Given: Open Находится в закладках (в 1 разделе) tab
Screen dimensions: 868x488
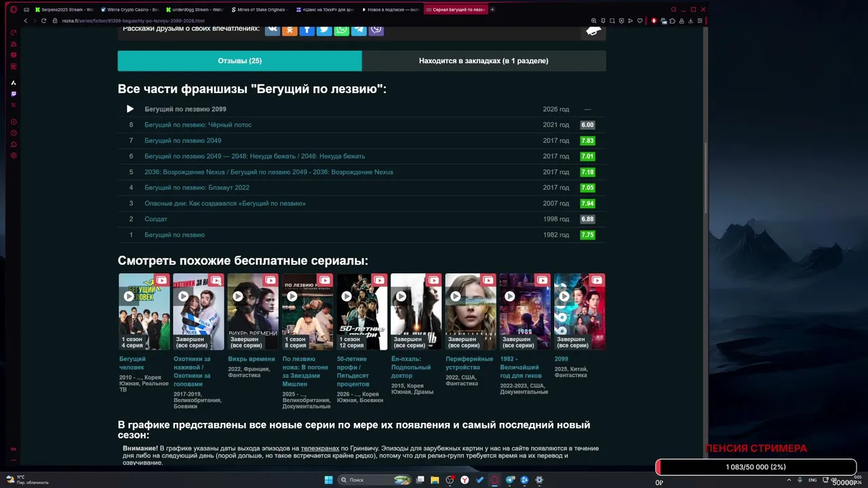Looking at the screenshot, I should coord(484,60).
